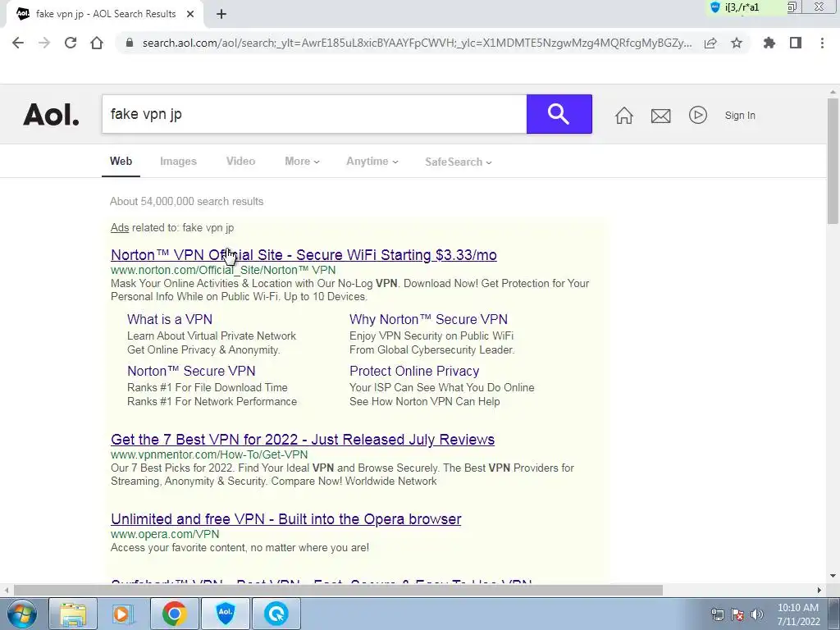This screenshot has width=840, height=630.
Task: Switch to the Video tab
Action: [x=240, y=162]
